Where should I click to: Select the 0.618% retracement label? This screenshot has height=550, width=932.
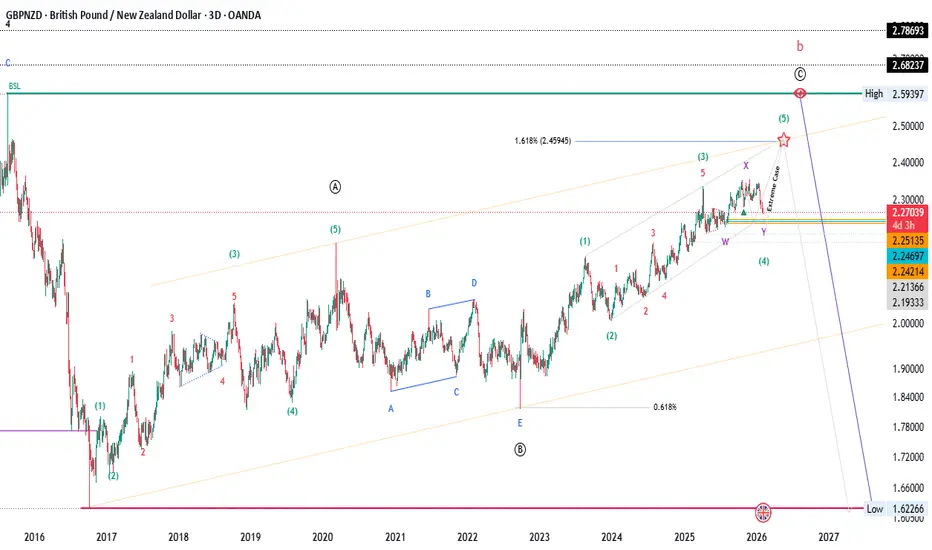click(665, 407)
